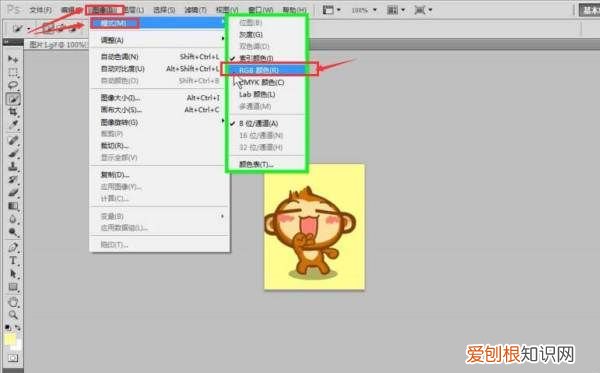Select the Rectangle shape tool
The height and width of the screenshot is (373, 600).
(13, 287)
